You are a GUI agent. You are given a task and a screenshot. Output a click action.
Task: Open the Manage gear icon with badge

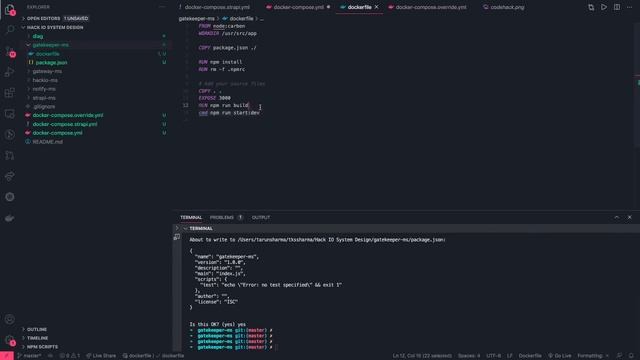(10, 340)
